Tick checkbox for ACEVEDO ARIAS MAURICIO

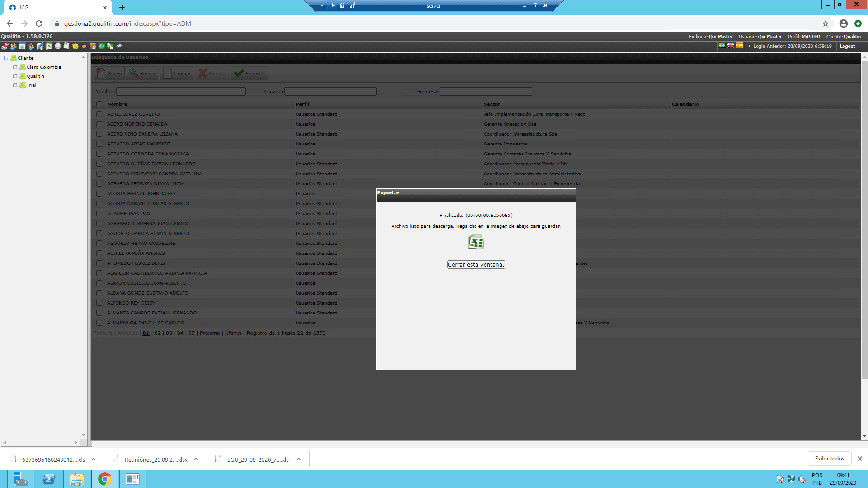click(99, 144)
